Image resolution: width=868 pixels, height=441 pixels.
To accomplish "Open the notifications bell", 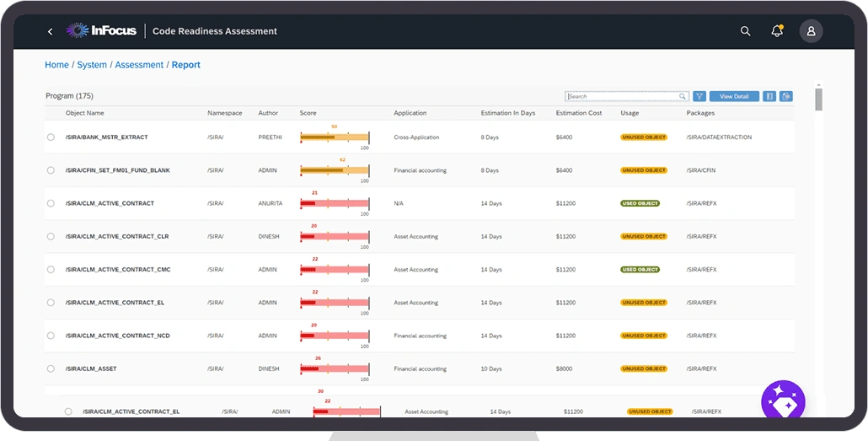I will click(x=777, y=31).
